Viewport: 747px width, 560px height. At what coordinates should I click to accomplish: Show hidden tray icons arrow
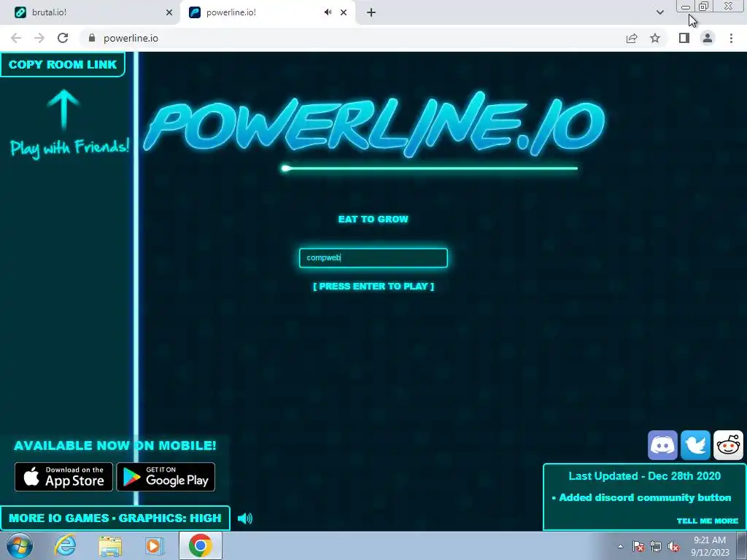click(620, 546)
